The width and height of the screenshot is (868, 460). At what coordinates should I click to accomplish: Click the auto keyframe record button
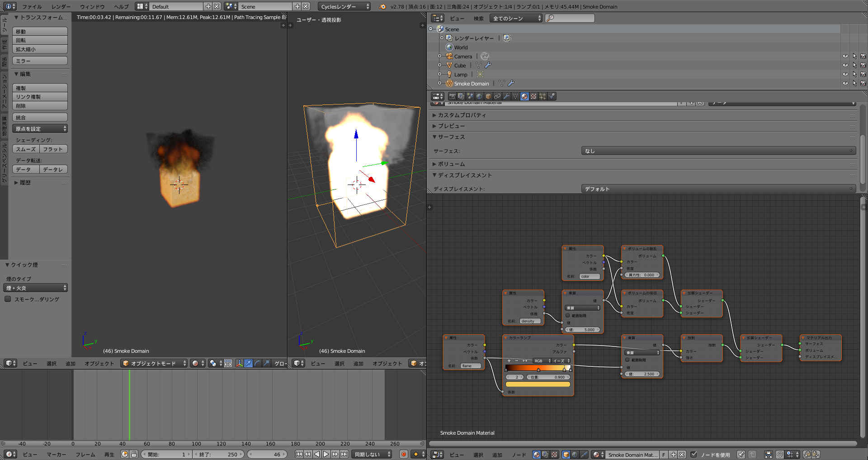point(404,454)
